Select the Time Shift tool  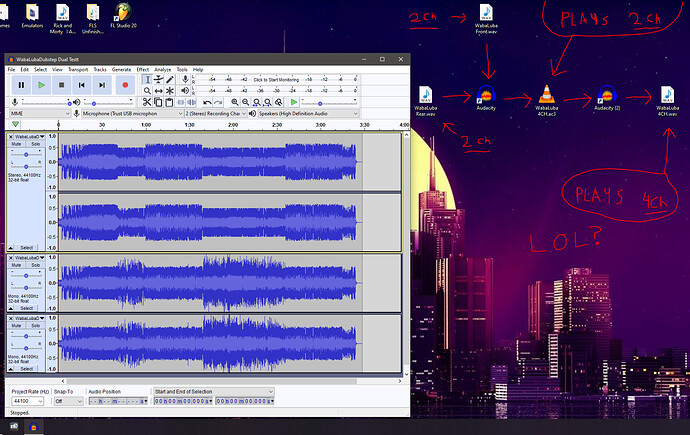(x=158, y=91)
